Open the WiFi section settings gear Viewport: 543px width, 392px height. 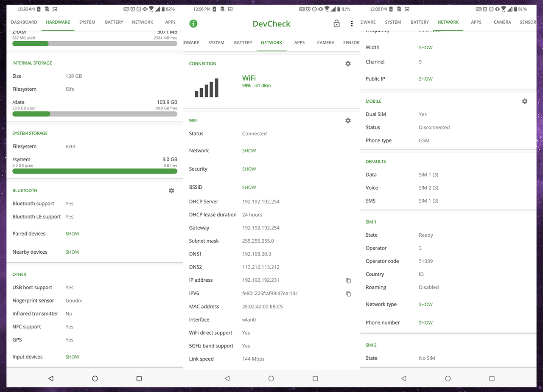(348, 120)
